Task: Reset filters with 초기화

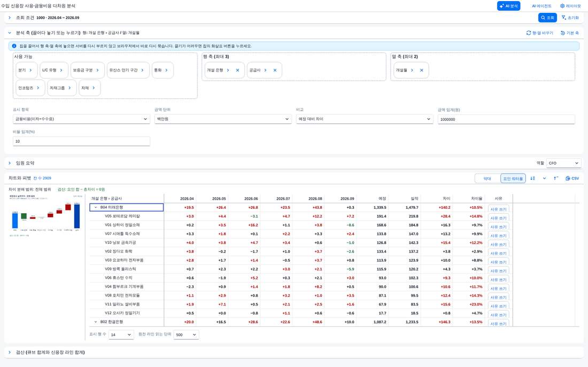Action: click(x=570, y=18)
